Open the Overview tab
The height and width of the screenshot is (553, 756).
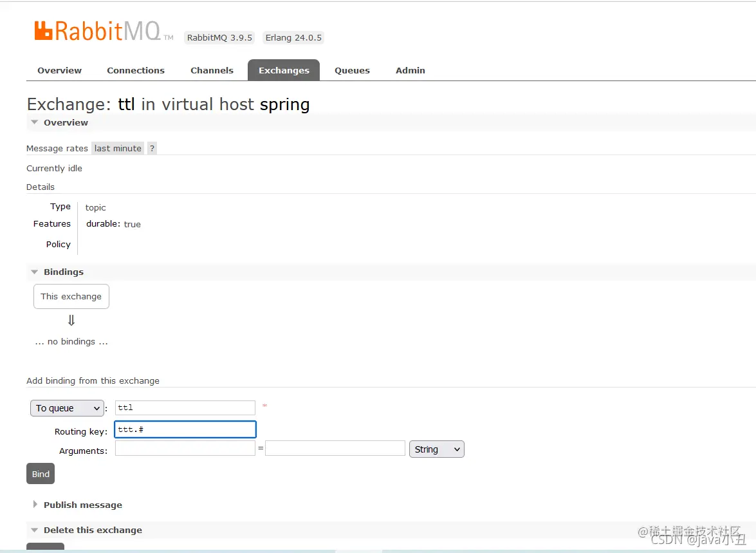[x=59, y=70]
